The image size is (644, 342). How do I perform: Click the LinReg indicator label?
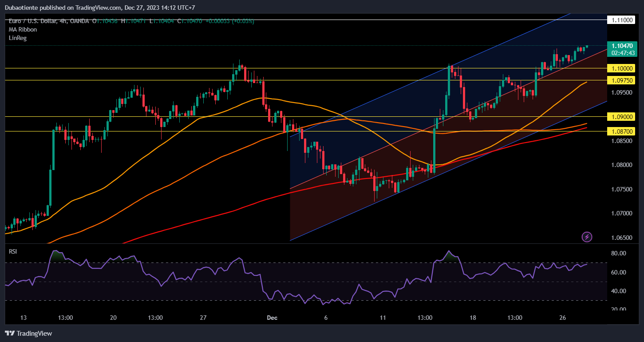tap(18, 38)
